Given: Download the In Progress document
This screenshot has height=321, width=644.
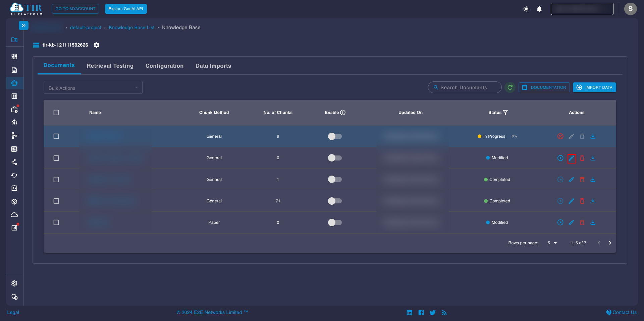Looking at the screenshot, I should [593, 136].
